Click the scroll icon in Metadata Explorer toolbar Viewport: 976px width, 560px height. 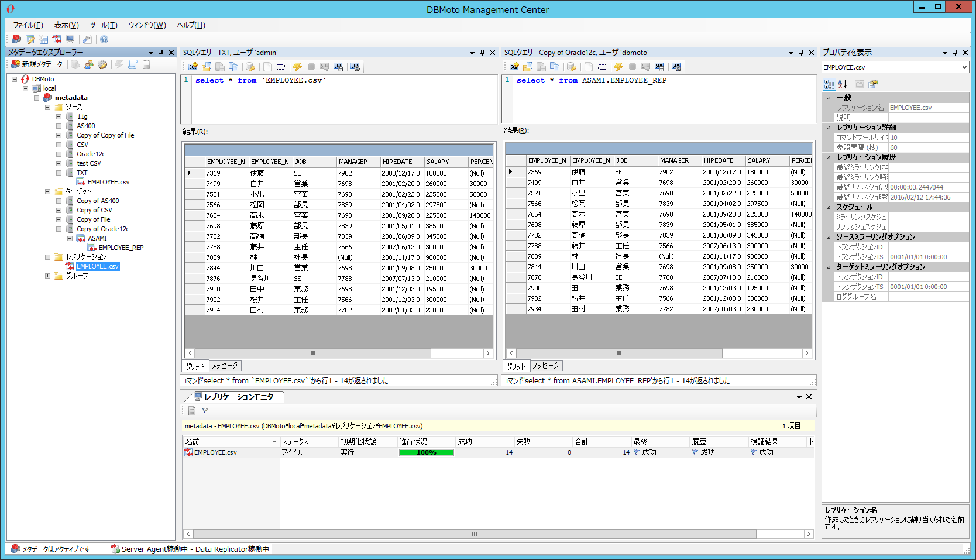pos(133,64)
